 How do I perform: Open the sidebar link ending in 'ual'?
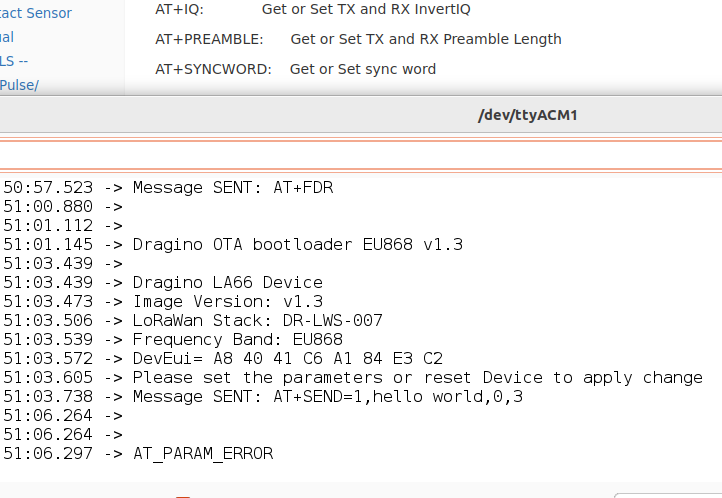[x=7, y=37]
